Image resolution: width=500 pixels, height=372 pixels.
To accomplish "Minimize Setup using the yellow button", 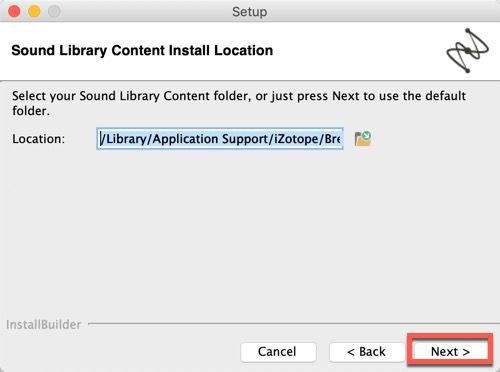I will [34, 11].
